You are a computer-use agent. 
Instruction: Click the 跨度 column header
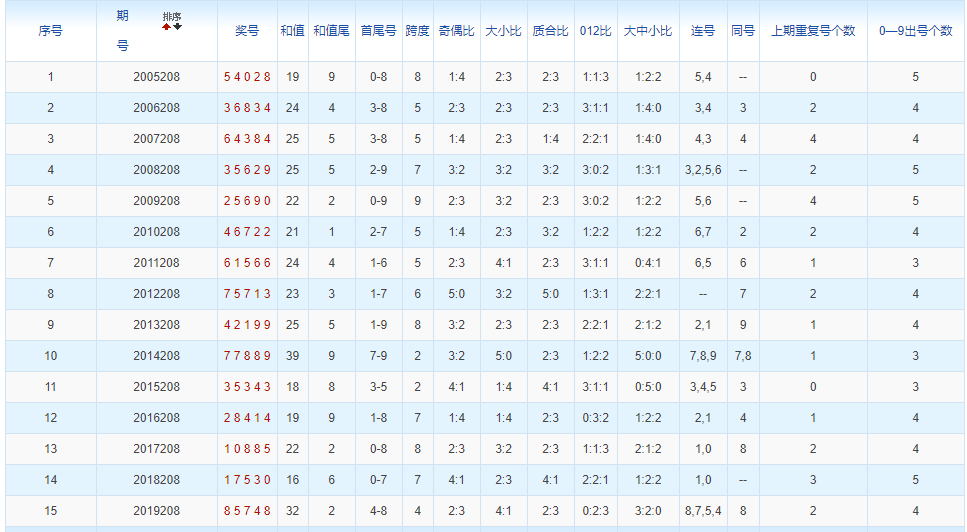point(418,31)
